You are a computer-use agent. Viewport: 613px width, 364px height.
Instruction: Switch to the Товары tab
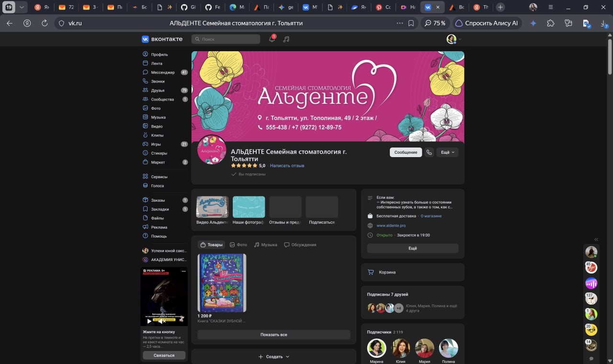tap(211, 245)
